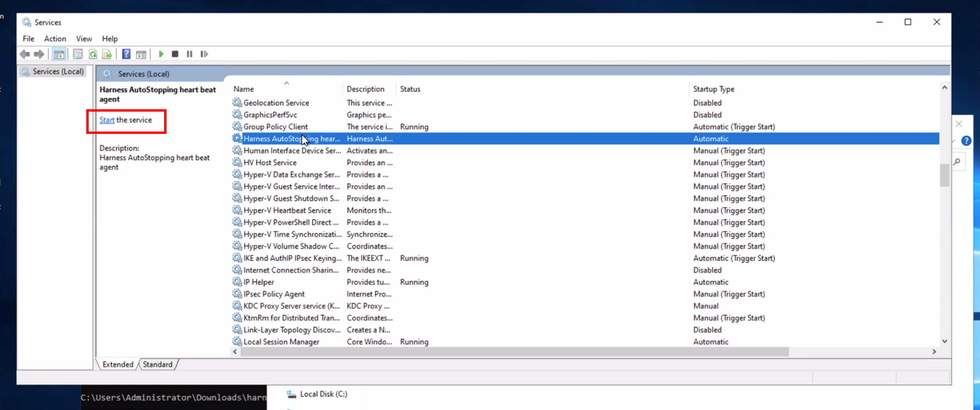This screenshot has height=410, width=980.
Task: Sort by the Startup Type column header
Action: (713, 89)
